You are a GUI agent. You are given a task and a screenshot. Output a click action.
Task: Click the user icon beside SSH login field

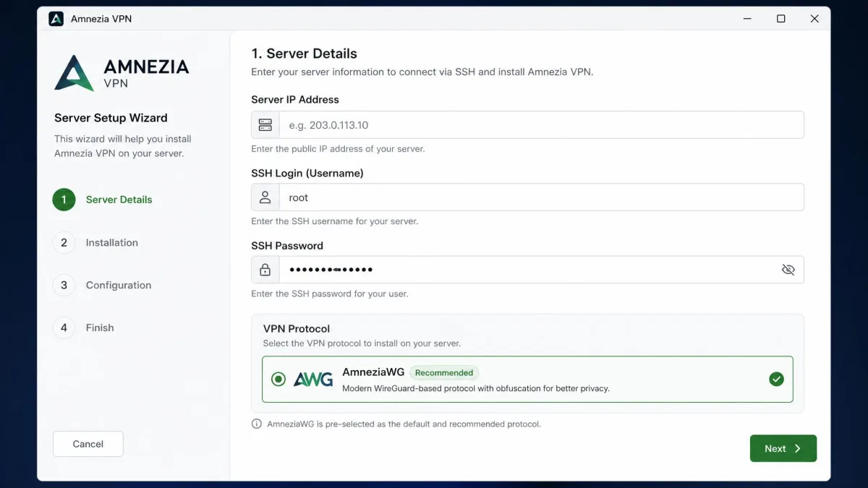[x=265, y=197]
